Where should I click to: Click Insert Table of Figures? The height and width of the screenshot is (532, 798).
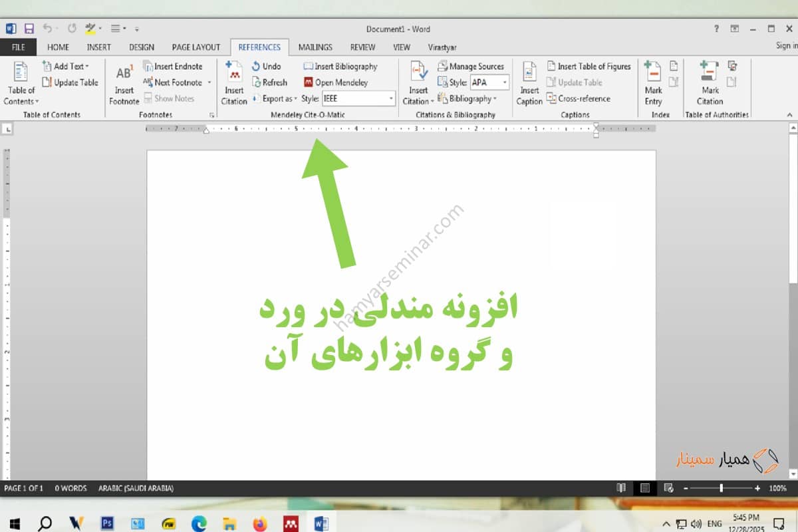[589, 66]
